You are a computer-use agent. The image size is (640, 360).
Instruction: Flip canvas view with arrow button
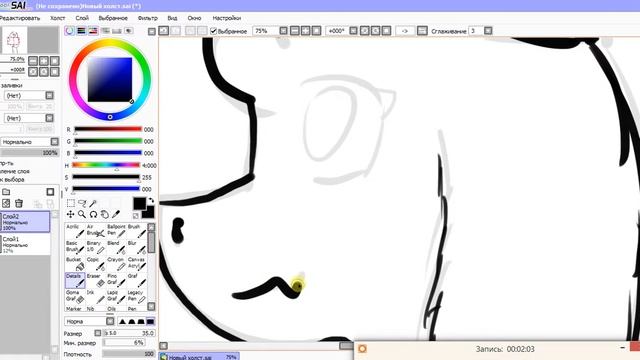pyautogui.click(x=404, y=31)
